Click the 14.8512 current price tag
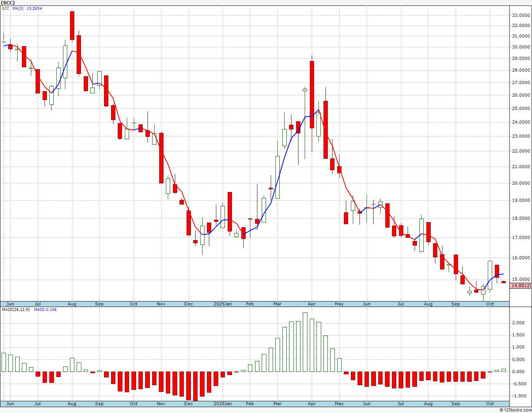This screenshot has height=413, width=532. [521, 286]
